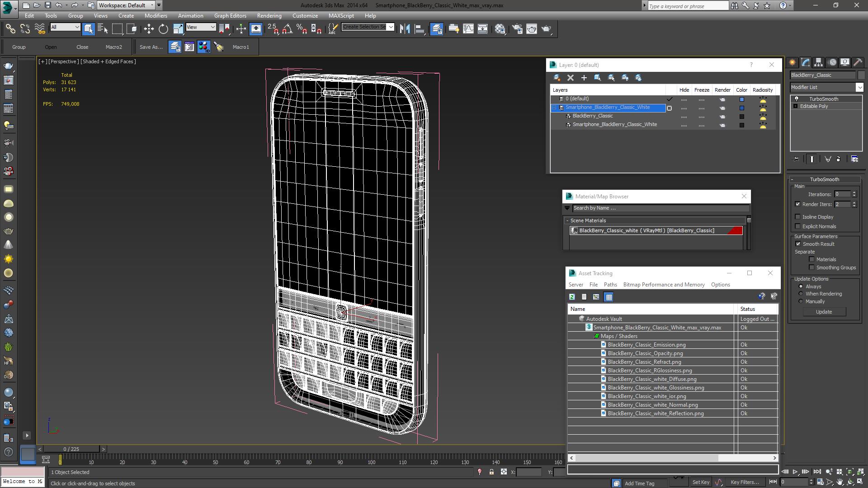This screenshot has width=868, height=488.
Task: Open Paths menu in Asset Tracking
Action: (610, 285)
